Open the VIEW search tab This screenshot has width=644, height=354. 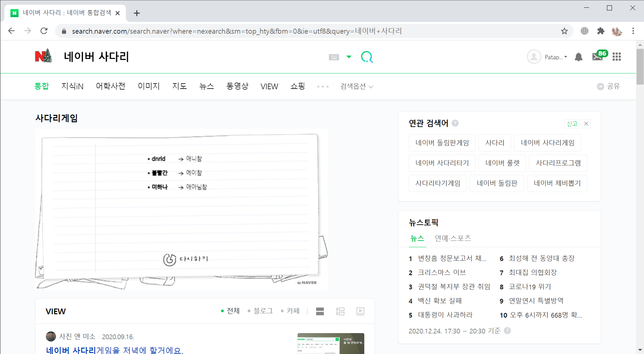pos(269,87)
